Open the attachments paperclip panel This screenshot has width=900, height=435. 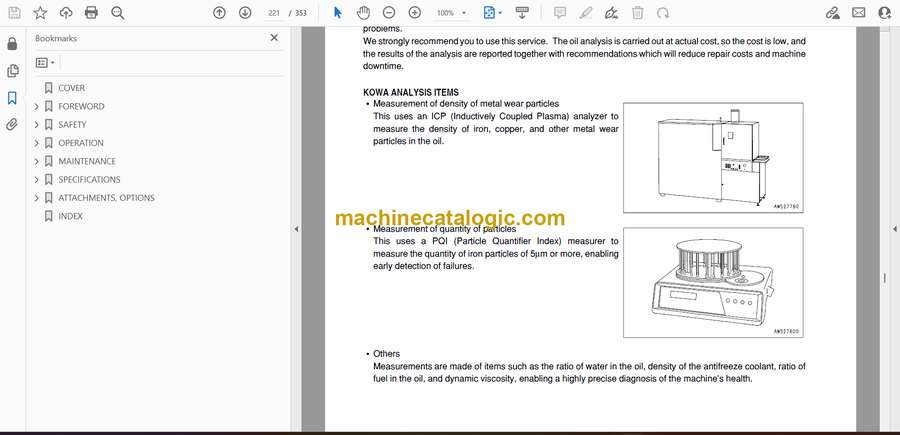[12, 125]
